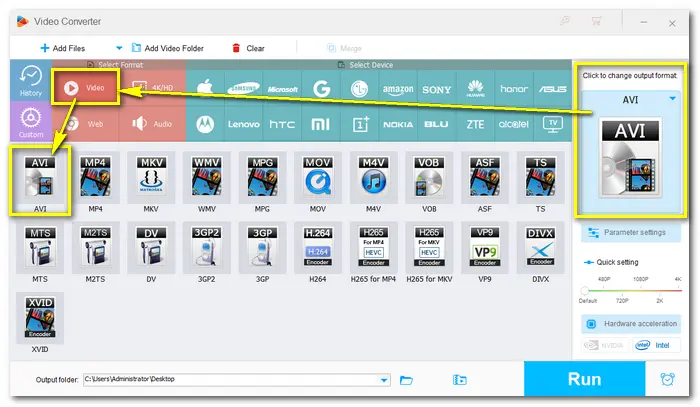Open Amazon device presets
This screenshot has width=700, height=407.
point(398,88)
